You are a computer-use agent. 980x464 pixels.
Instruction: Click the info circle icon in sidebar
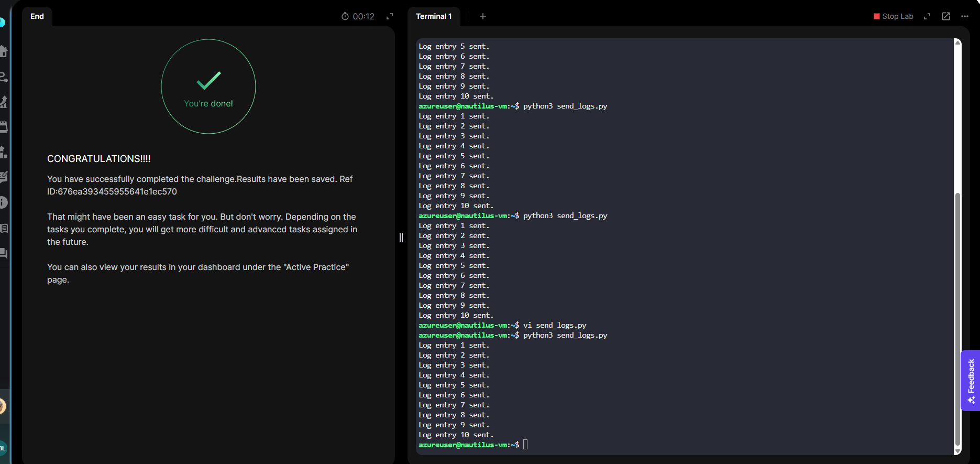[3, 202]
